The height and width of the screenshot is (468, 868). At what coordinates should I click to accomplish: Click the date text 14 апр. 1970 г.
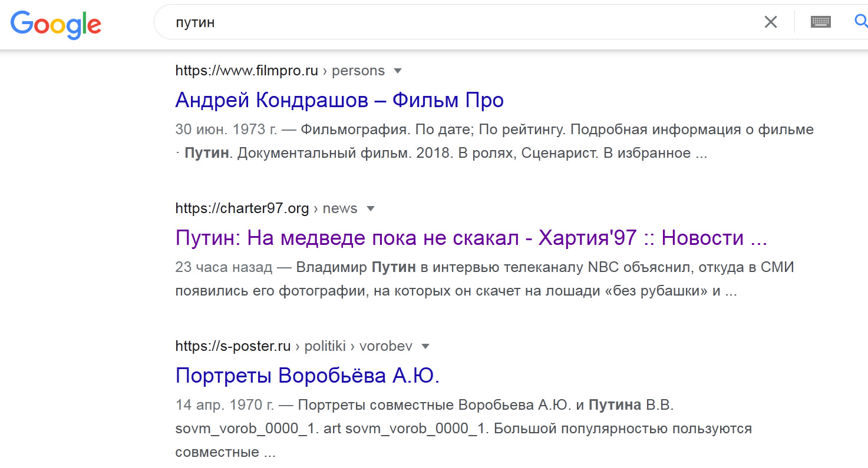point(225,405)
